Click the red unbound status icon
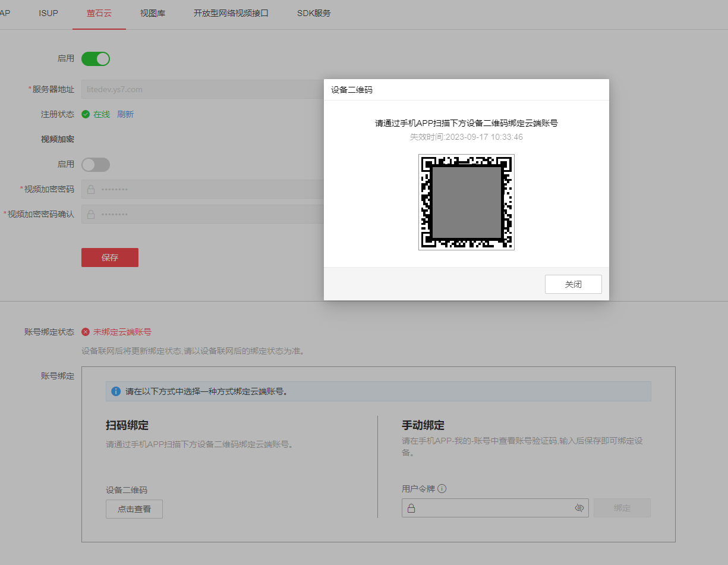Image resolution: width=728 pixels, height=565 pixels. click(86, 332)
